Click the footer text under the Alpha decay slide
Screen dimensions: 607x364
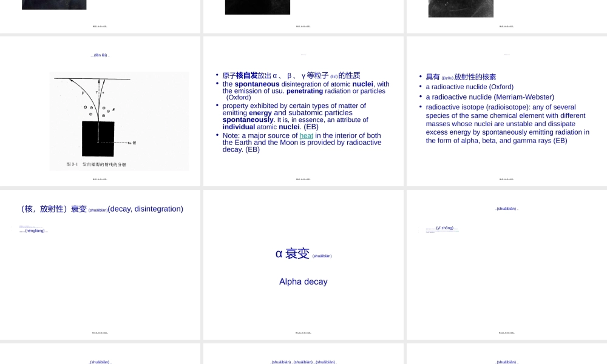point(303,332)
